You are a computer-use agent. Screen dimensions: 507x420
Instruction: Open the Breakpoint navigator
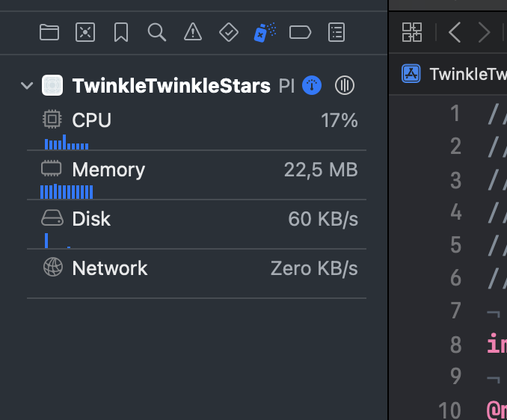(x=300, y=31)
